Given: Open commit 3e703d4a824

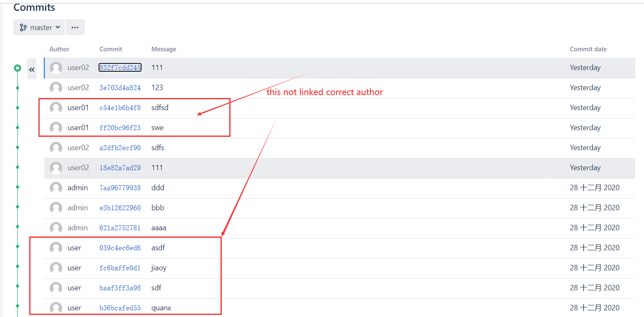Looking at the screenshot, I should pyautogui.click(x=120, y=88).
